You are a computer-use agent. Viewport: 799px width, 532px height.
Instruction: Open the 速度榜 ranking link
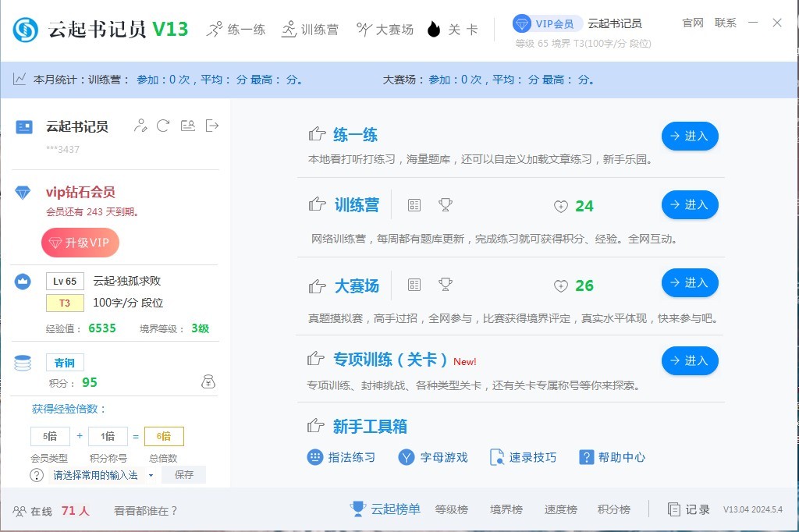[x=560, y=509]
